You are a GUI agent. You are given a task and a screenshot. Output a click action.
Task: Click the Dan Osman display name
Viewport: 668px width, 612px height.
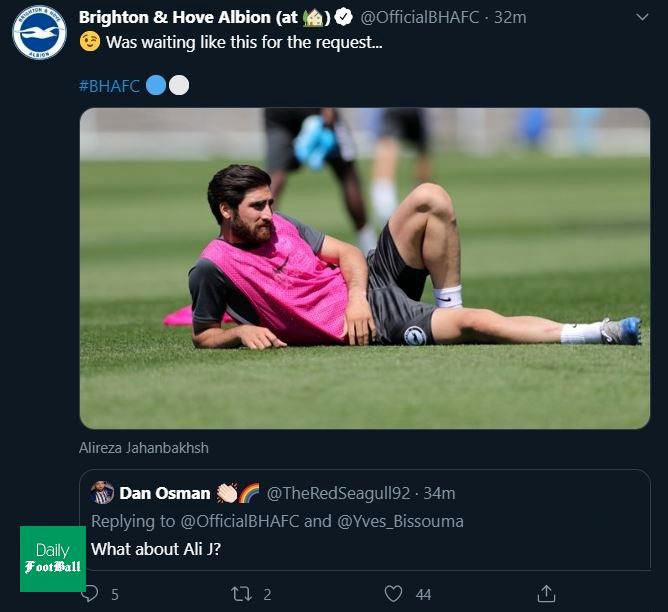164,493
